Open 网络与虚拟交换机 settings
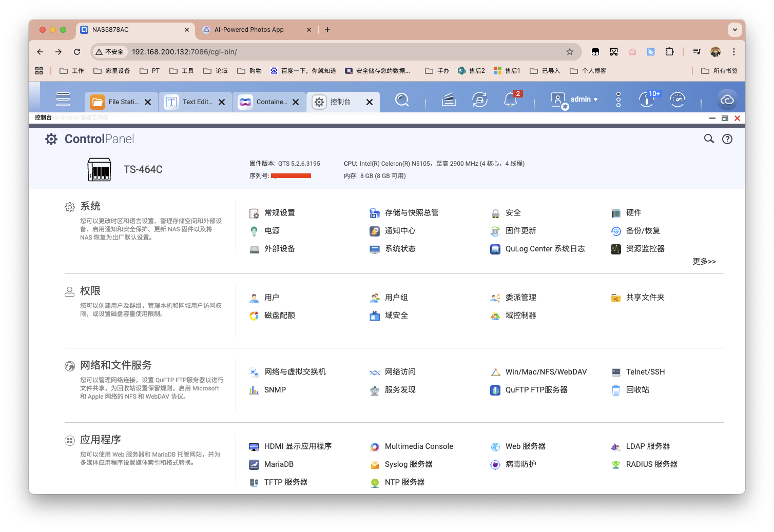The width and height of the screenshot is (774, 532). coord(294,371)
